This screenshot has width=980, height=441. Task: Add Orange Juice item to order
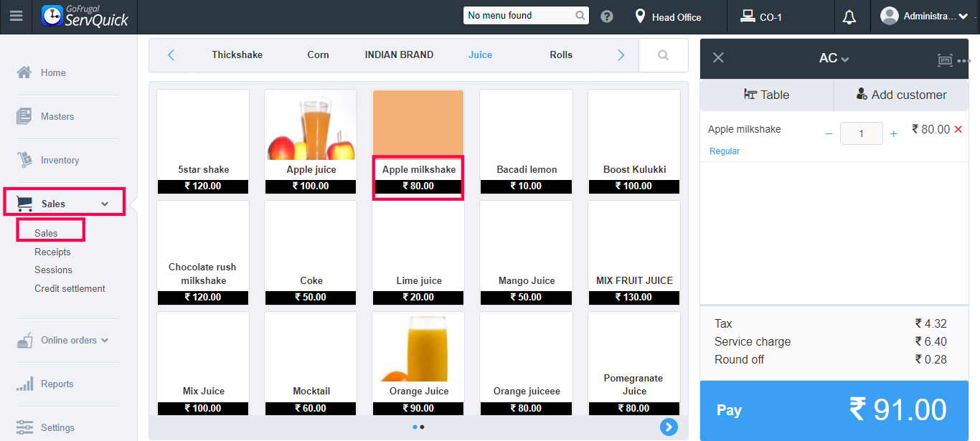tap(418, 364)
